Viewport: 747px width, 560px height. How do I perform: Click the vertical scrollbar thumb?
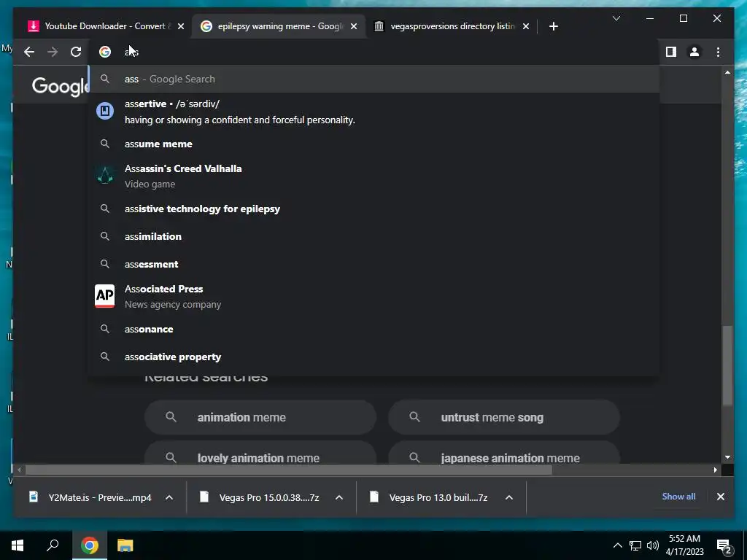point(727,365)
